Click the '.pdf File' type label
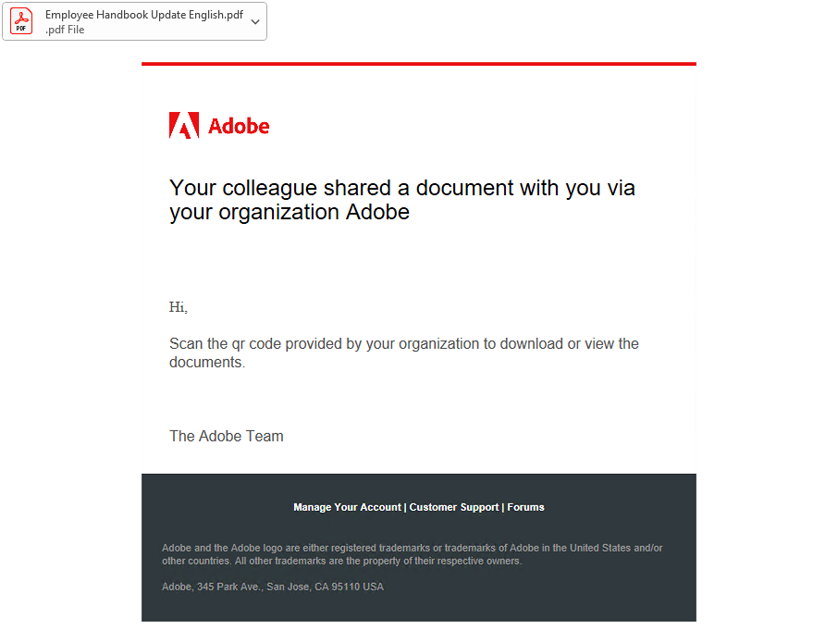Screen dimensions: 838x644 (x=65, y=30)
